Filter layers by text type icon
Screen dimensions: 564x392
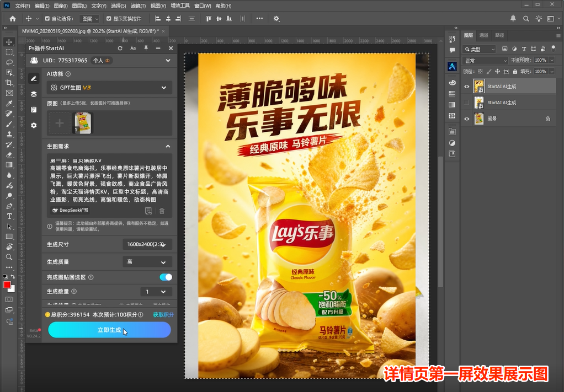(x=524, y=49)
